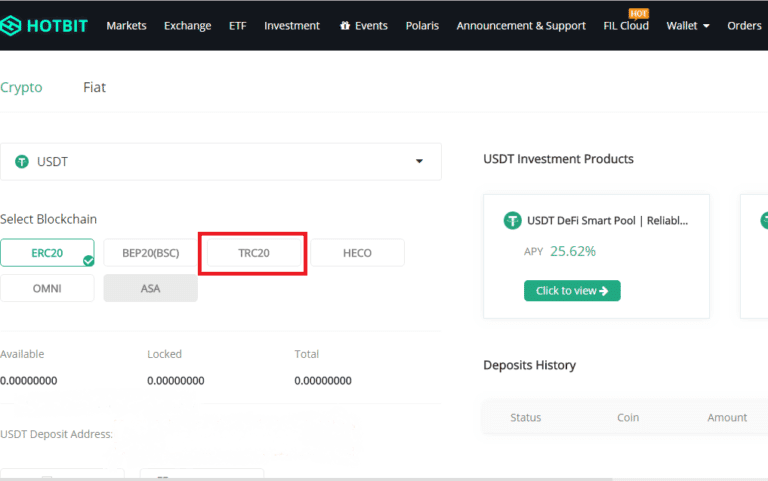This screenshot has width=768, height=481.
Task: Click the Status column header
Action: point(526,417)
